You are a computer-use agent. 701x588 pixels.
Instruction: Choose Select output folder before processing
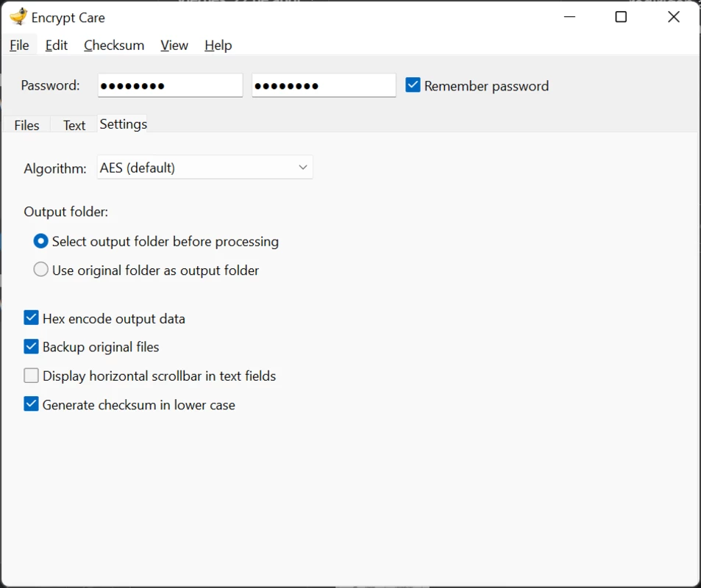tap(40, 241)
